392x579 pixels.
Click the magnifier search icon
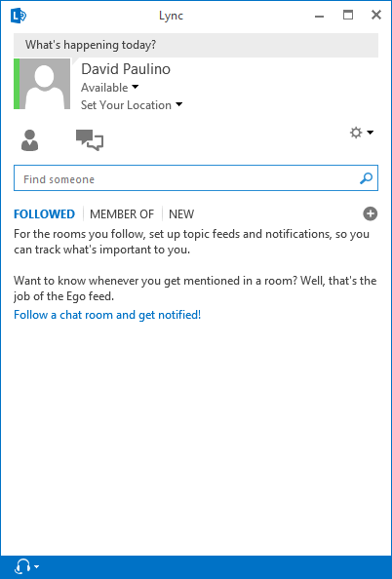pyautogui.click(x=366, y=178)
